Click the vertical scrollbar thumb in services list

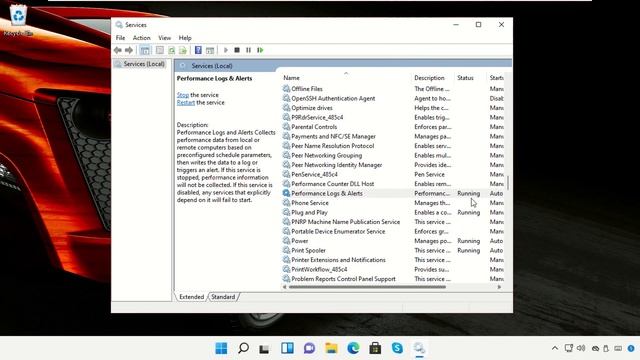pyautogui.click(x=508, y=182)
